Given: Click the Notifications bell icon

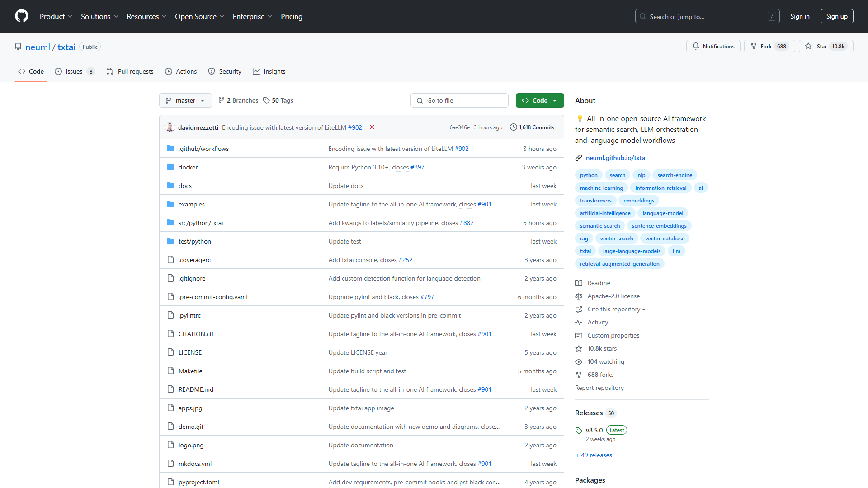Looking at the screenshot, I should click(x=696, y=46).
